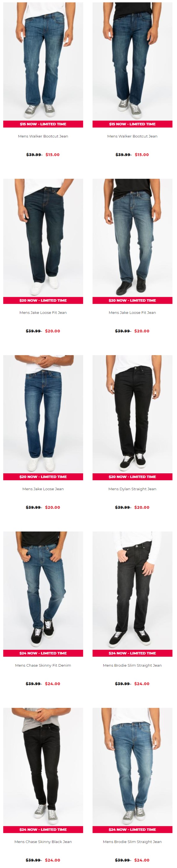Click the Mens Jake Loose Jean title
Image resolution: width=177 pixels, height=868 pixels.
point(43,489)
